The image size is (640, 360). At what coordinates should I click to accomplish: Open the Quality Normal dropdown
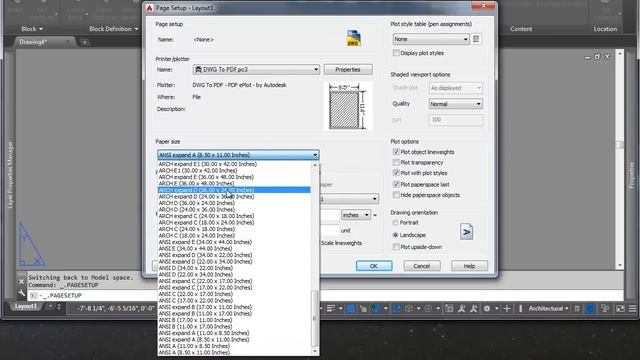point(456,104)
